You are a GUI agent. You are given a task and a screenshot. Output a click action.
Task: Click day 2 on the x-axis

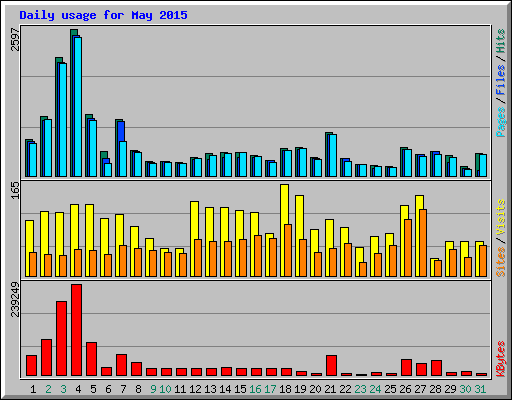click(x=48, y=389)
